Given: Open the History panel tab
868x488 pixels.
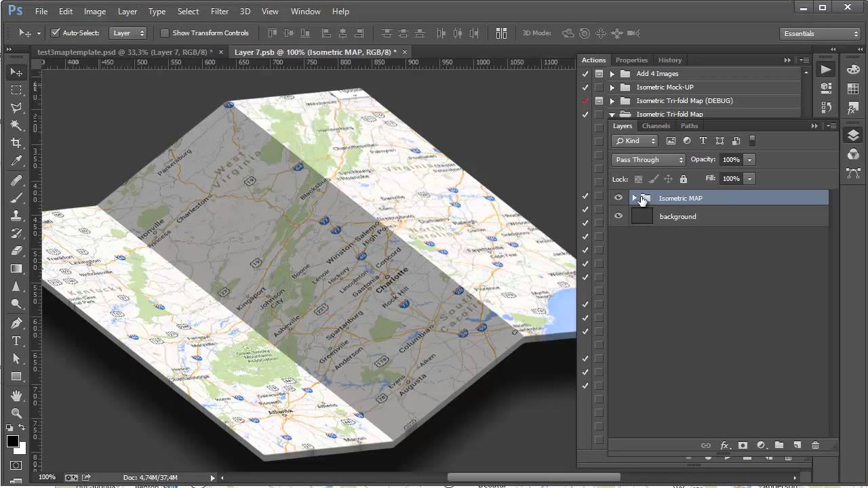Looking at the screenshot, I should [669, 60].
